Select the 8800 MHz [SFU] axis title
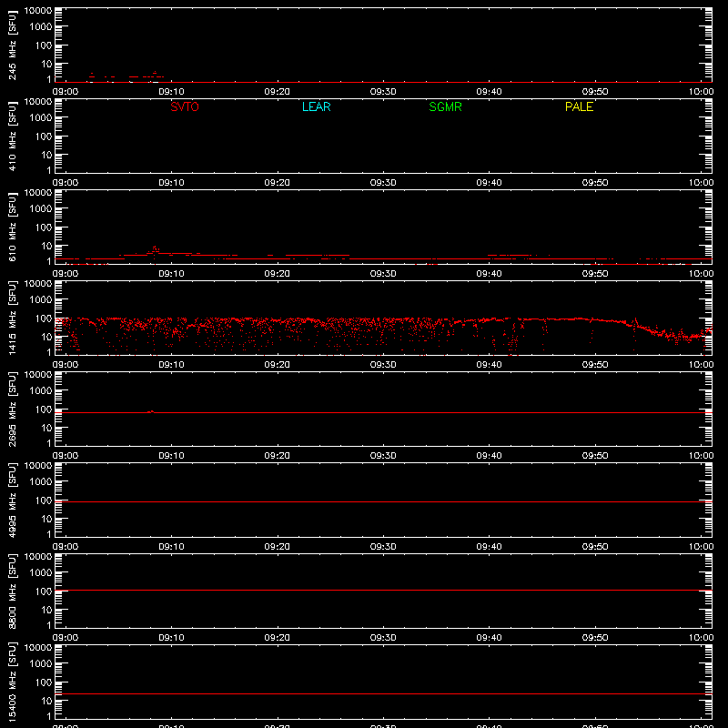 click(x=13, y=591)
